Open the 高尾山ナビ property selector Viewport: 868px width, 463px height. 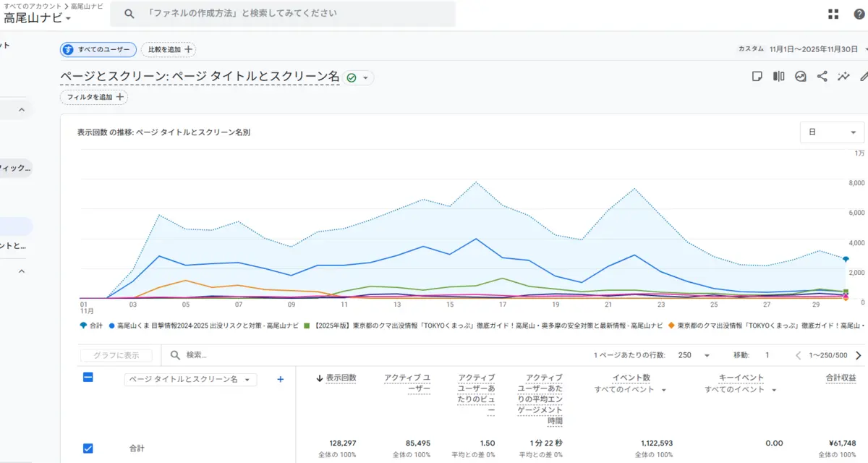[38, 18]
